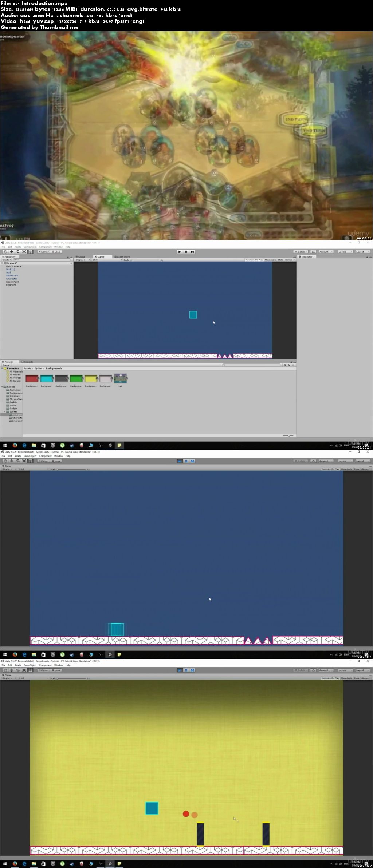
Task: Toggle Mute Audio in the yellow Scene2 frame
Action: [x=346, y=678]
